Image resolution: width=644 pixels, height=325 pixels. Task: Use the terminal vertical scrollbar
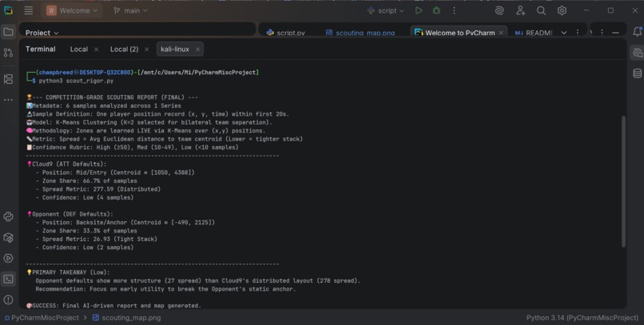[623, 181]
